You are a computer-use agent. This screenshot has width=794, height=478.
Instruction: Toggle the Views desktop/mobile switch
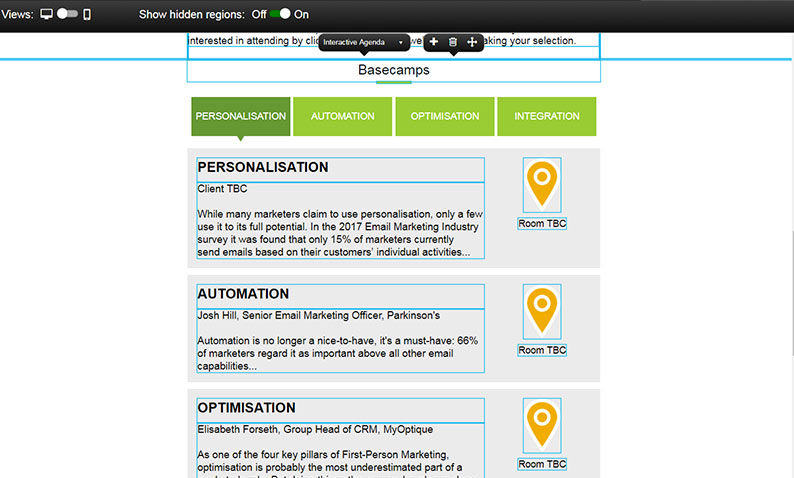(x=67, y=14)
